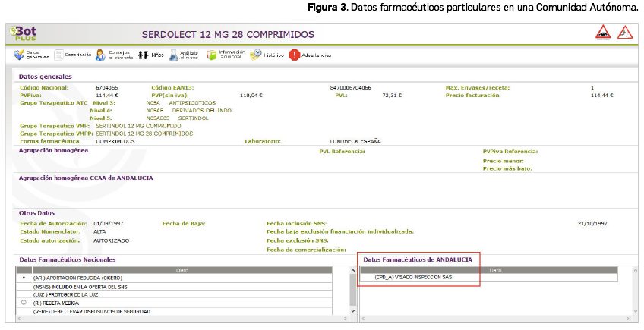The height and width of the screenshot is (330, 644).
Task: Select row (NSNS) INCLUIDO EN LA OFERTA DEL SNS
Action: (174, 287)
